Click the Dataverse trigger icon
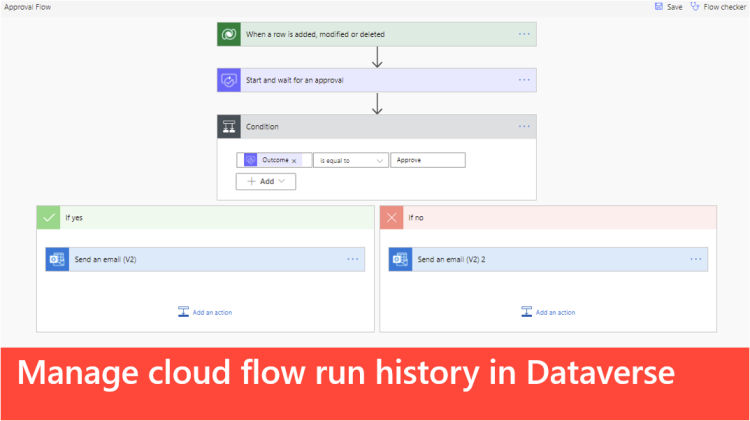750x421 pixels. 229,34
